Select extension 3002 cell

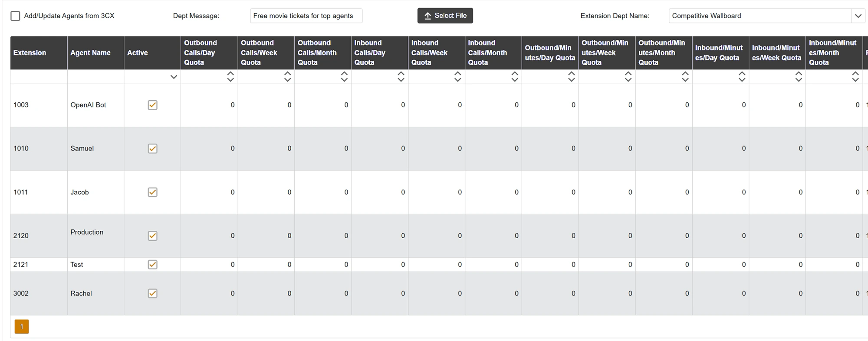click(39, 293)
